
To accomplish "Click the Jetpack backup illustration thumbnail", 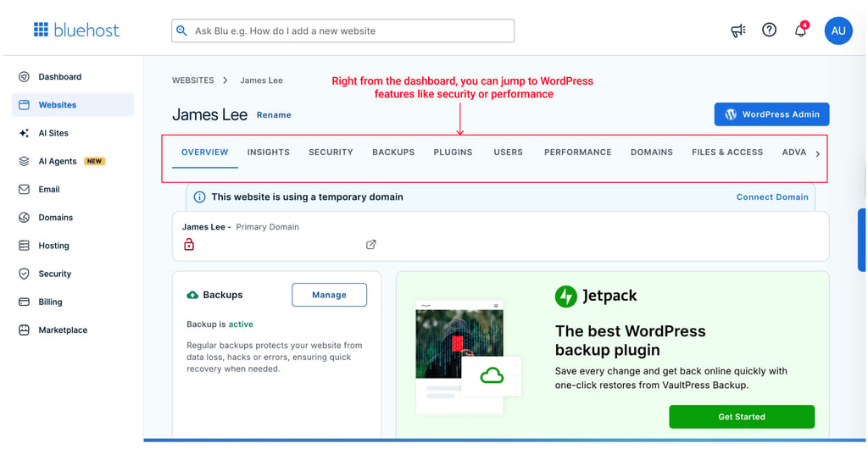I will click(x=468, y=358).
